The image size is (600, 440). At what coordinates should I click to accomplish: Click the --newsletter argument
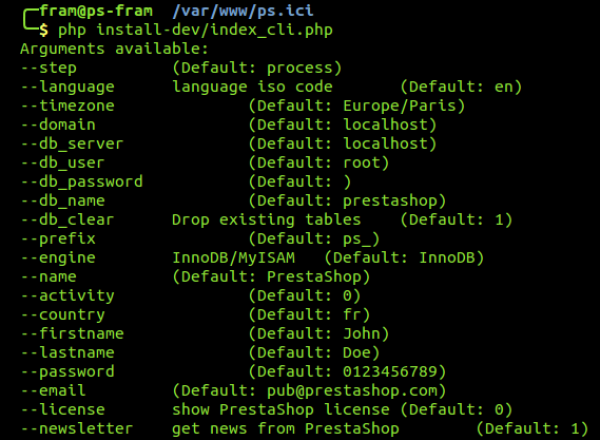tap(76, 429)
